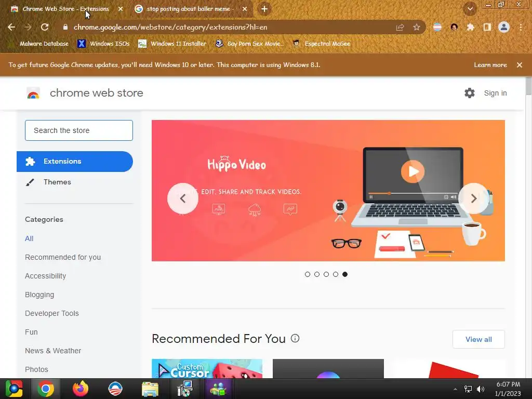532x399 pixels.
Task: Select Extensions in the sidebar
Action: [x=75, y=162]
